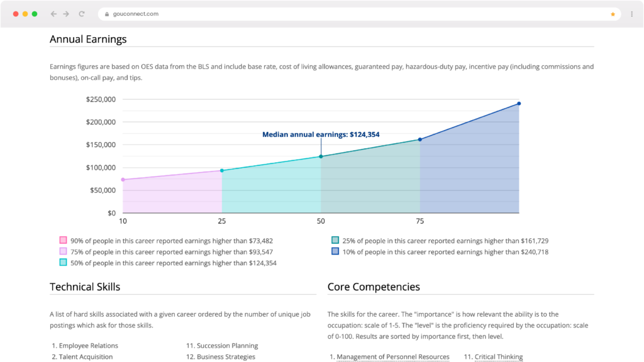Screen dimensions: 644x362
Task: Click the padlock site security icon
Action: pyautogui.click(x=107, y=14)
